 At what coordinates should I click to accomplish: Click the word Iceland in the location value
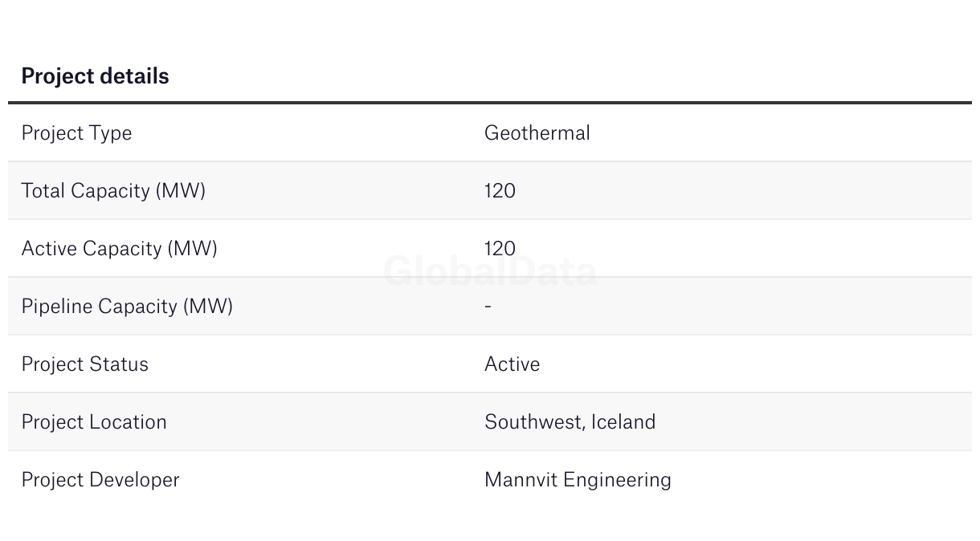[x=623, y=422]
